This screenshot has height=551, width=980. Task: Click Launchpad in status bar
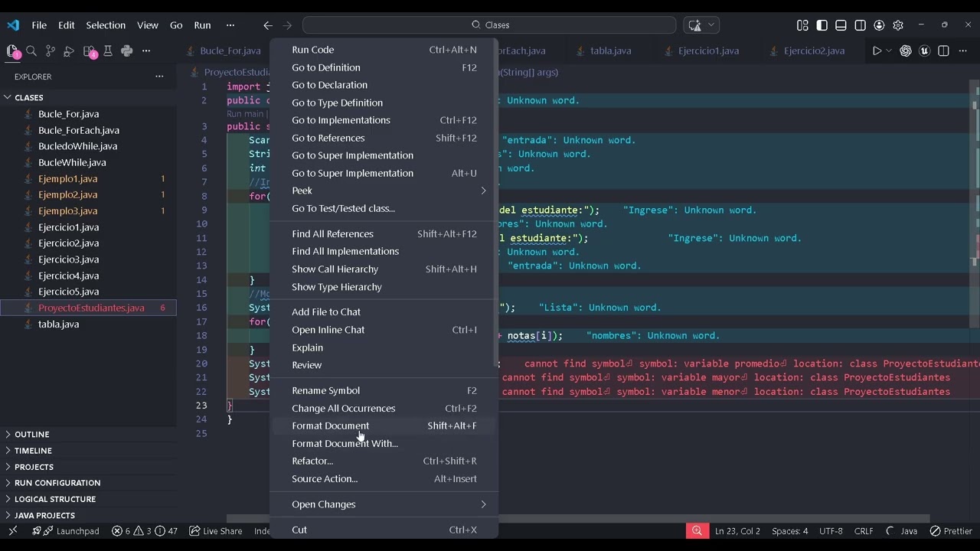(x=66, y=531)
